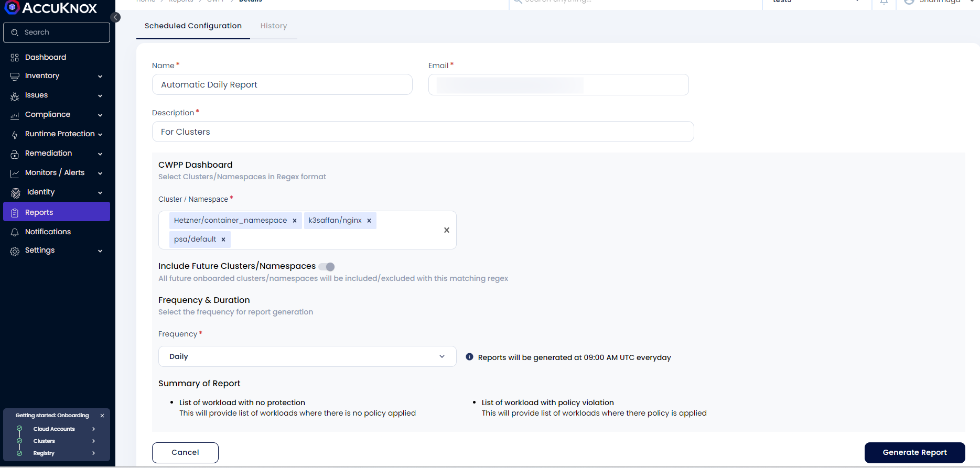
Task: Click the Issues bug icon
Action: (15, 96)
